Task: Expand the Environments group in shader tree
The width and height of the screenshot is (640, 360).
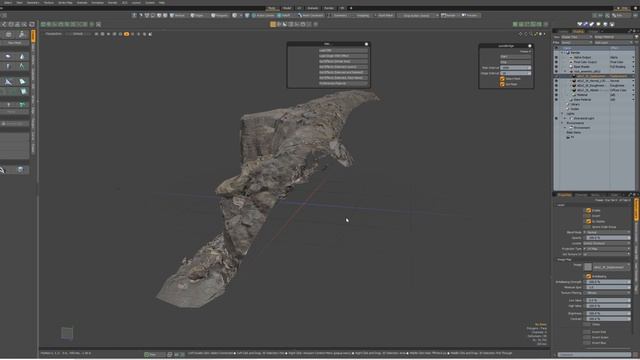Action: click(x=562, y=123)
